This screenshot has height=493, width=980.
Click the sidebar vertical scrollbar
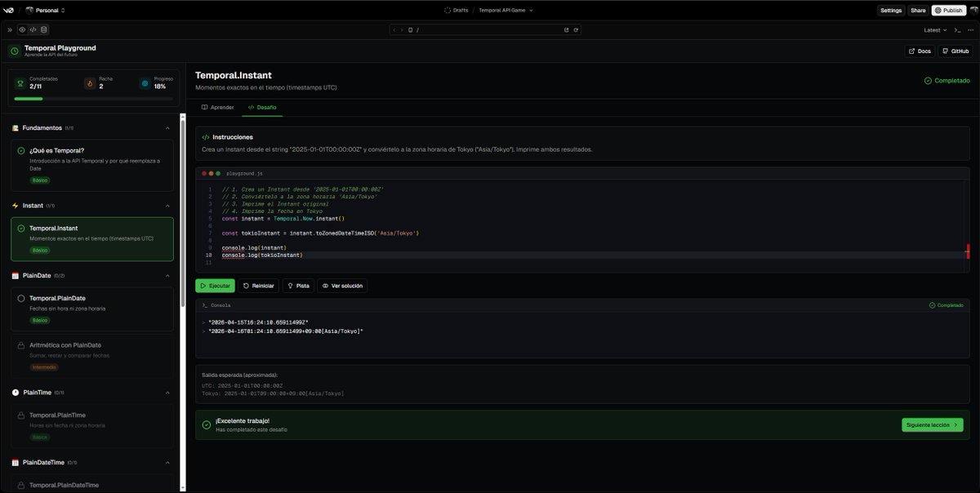click(182, 212)
